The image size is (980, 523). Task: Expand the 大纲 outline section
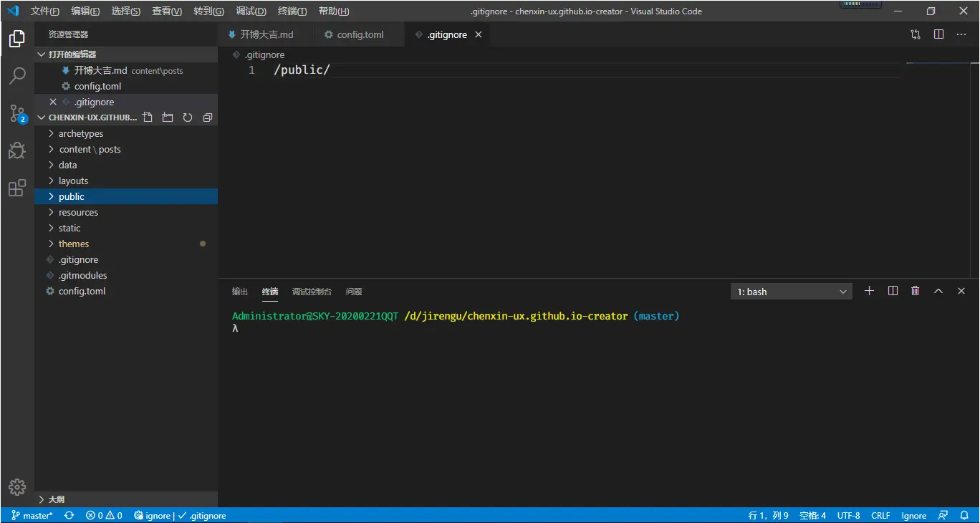pos(126,499)
